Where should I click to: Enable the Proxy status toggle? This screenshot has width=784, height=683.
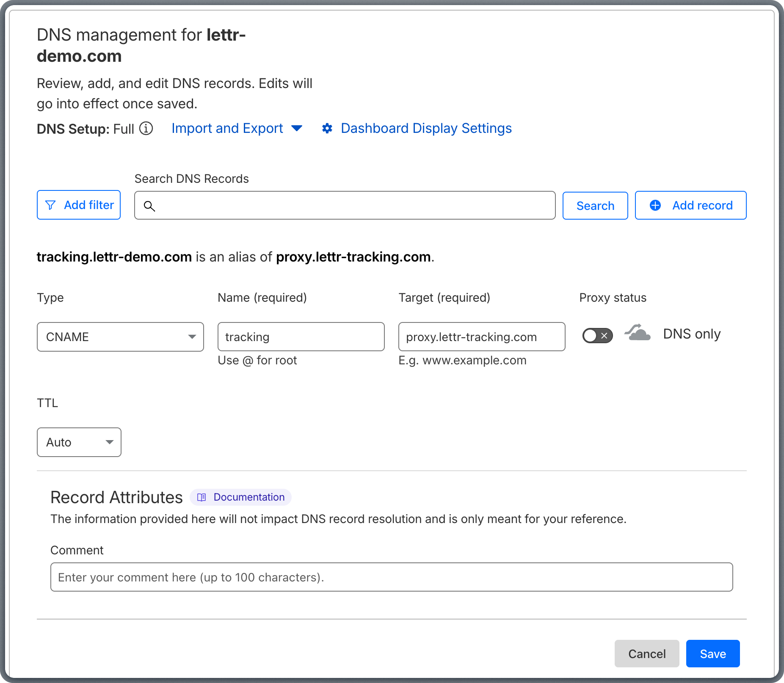click(597, 336)
